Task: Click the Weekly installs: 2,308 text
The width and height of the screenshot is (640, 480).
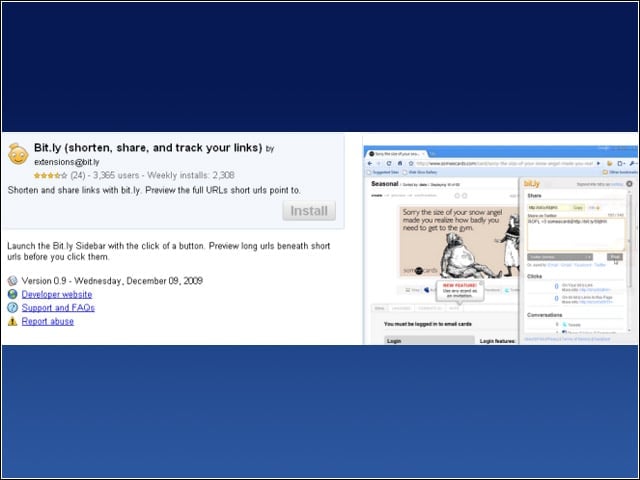Action: 191,176
